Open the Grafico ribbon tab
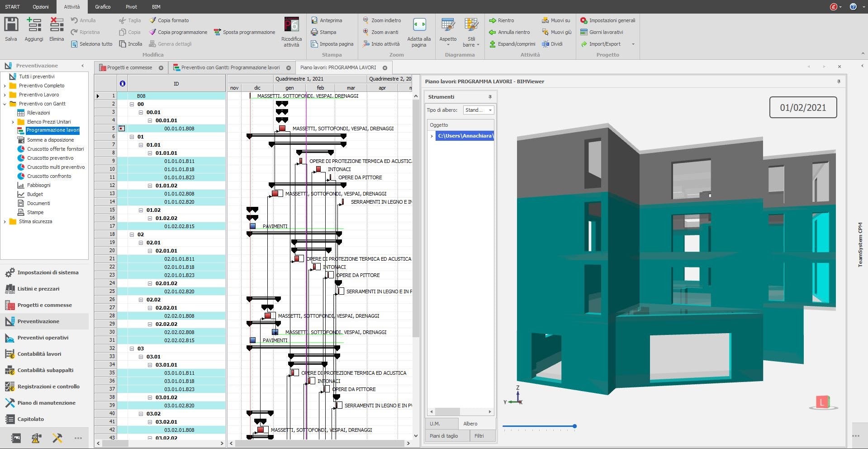This screenshot has height=449, width=868. [x=103, y=7]
